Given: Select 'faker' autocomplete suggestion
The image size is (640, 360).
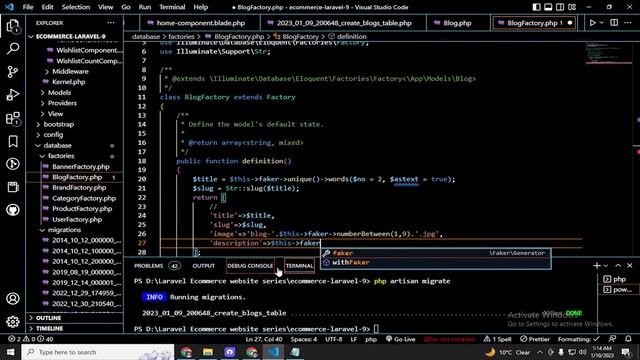Looking at the screenshot, I should pos(435,253).
